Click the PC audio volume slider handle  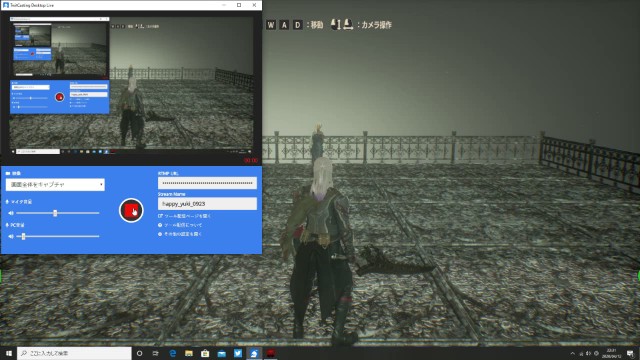(24, 236)
